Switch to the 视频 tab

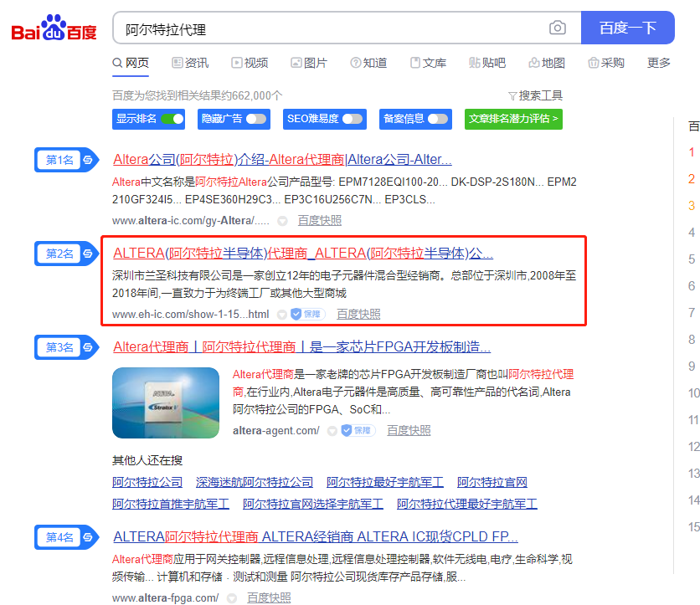[250, 63]
